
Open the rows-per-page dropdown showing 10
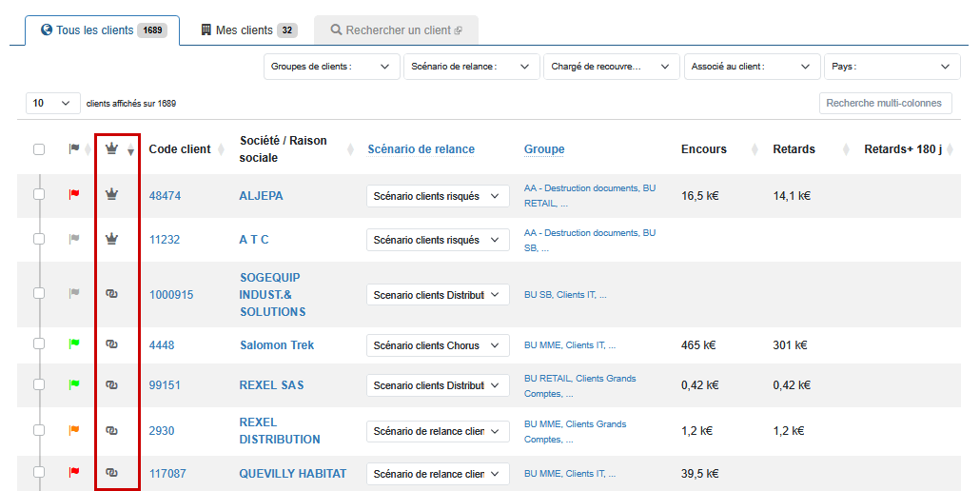53,103
